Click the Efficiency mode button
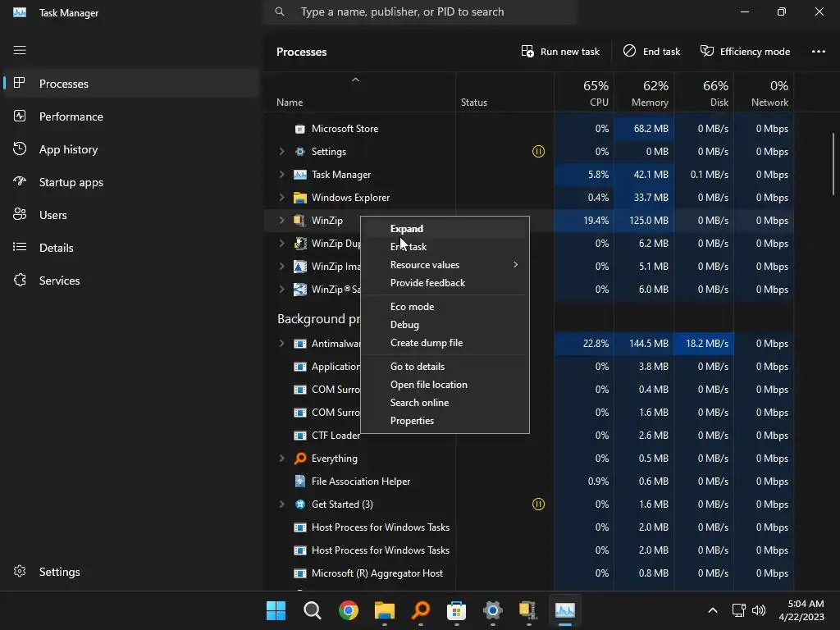The height and width of the screenshot is (630, 840). coord(745,52)
